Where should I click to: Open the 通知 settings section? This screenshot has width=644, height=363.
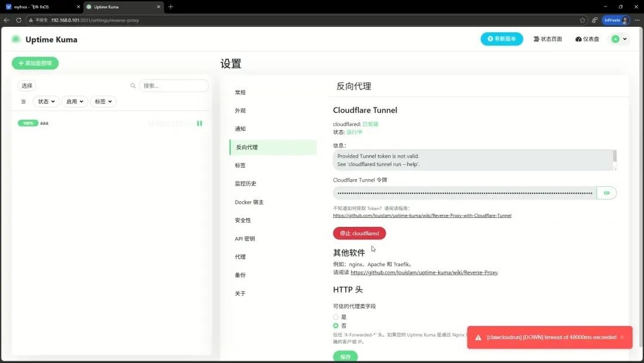(x=240, y=129)
